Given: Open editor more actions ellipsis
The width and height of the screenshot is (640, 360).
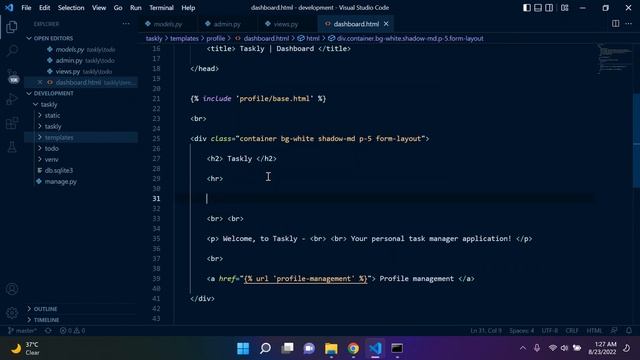Looking at the screenshot, I should pos(629,24).
